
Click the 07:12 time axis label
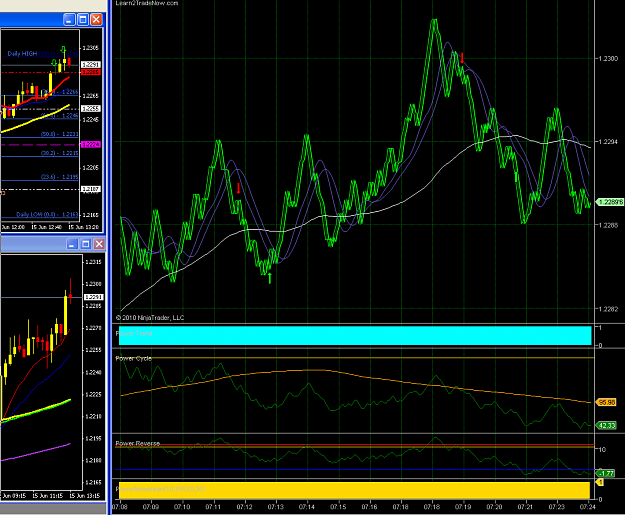[x=244, y=507]
